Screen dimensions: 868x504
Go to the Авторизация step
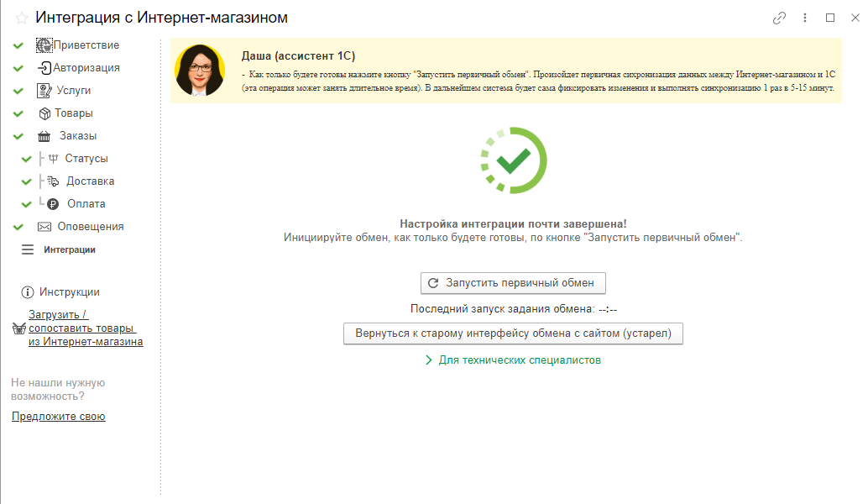pyautogui.click(x=86, y=67)
